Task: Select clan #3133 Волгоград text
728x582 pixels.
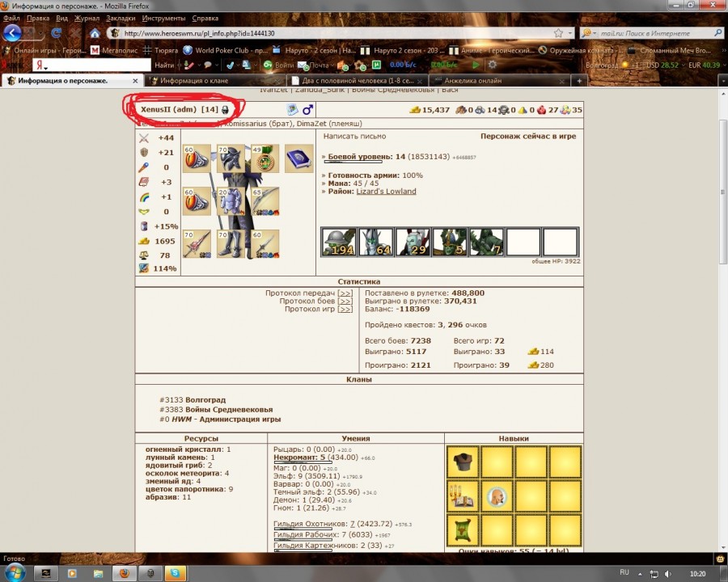Action: pos(193,400)
